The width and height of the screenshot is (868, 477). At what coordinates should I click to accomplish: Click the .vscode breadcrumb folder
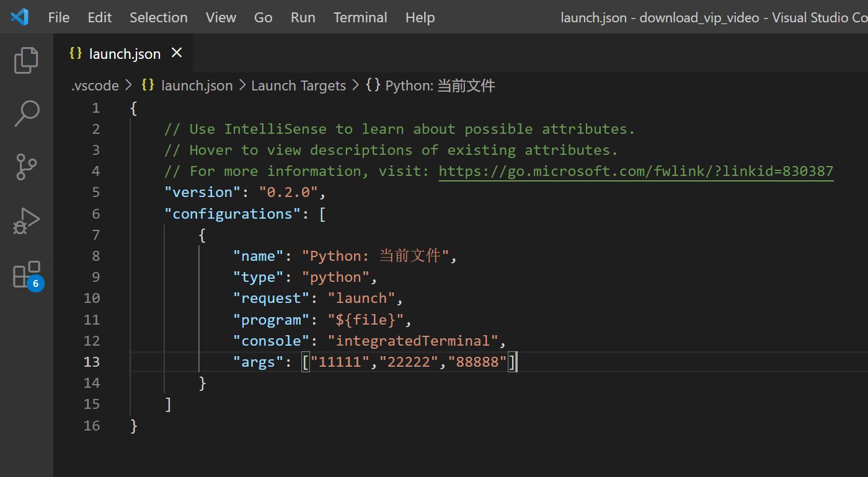95,85
